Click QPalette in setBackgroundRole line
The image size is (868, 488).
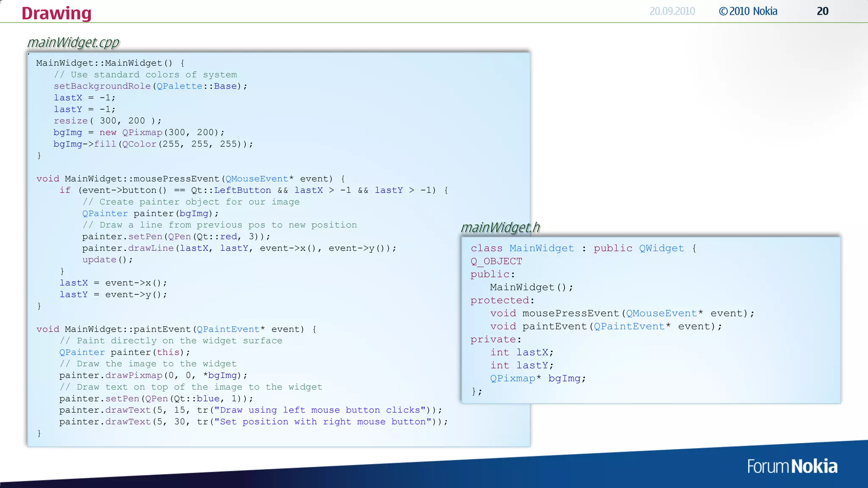pyautogui.click(x=179, y=86)
